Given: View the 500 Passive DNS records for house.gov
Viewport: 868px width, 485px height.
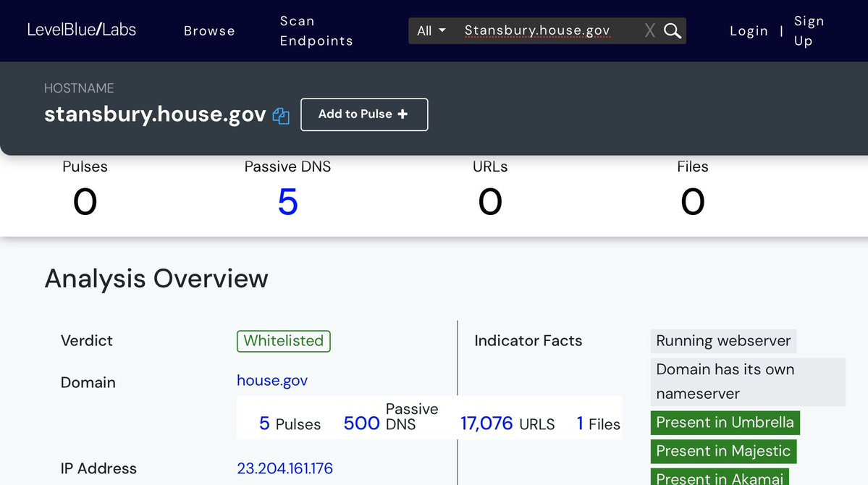Looking at the screenshot, I should click(x=362, y=423).
